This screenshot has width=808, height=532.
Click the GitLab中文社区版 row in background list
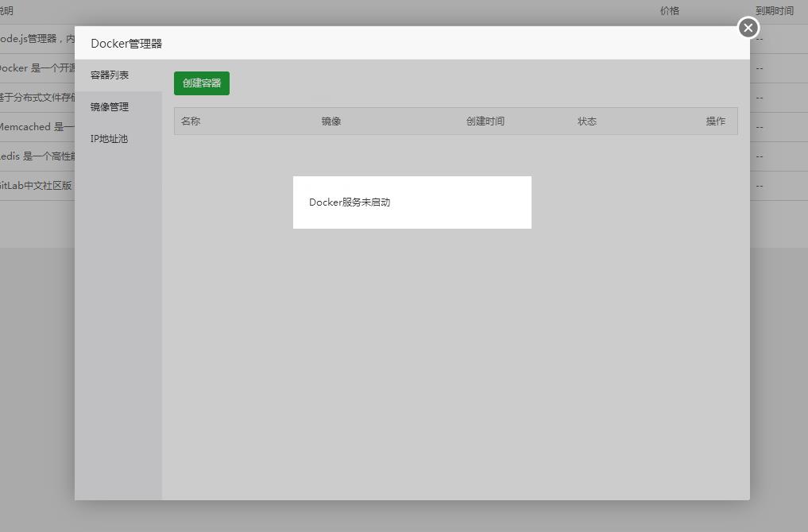tap(37, 186)
